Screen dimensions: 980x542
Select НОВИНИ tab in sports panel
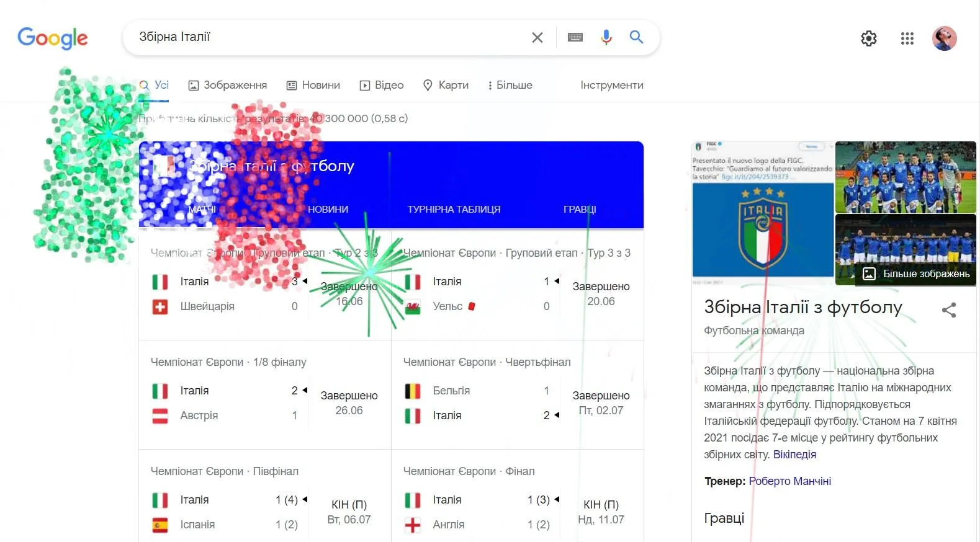coord(328,209)
